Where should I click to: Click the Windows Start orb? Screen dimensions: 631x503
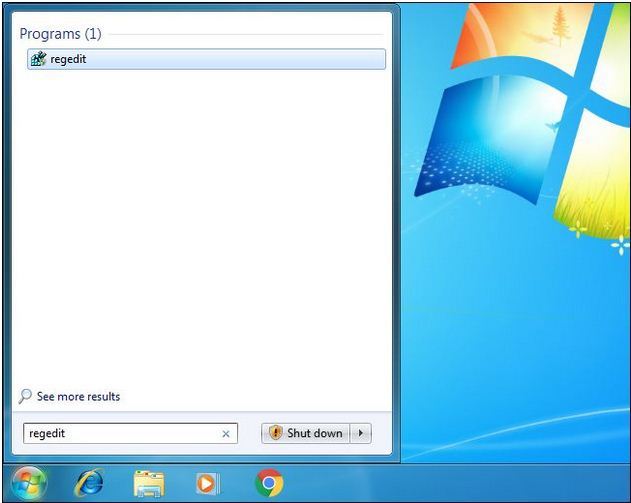coord(29,483)
